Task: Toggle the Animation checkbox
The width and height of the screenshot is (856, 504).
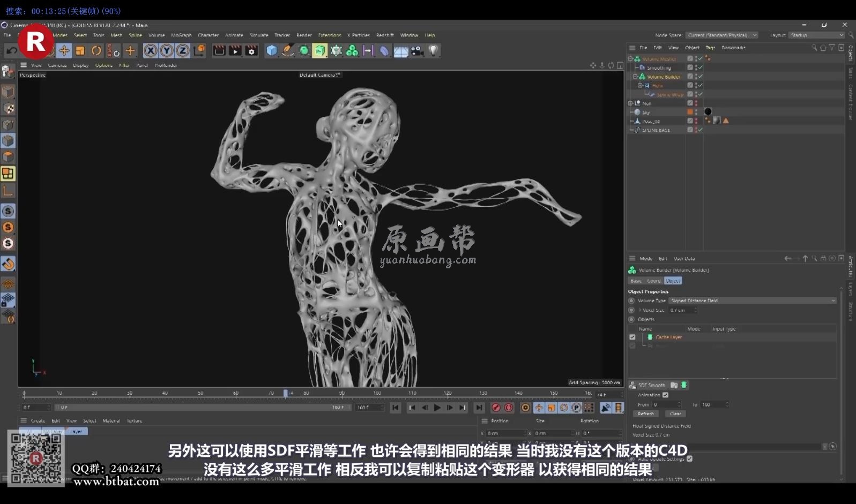Action: [x=666, y=395]
